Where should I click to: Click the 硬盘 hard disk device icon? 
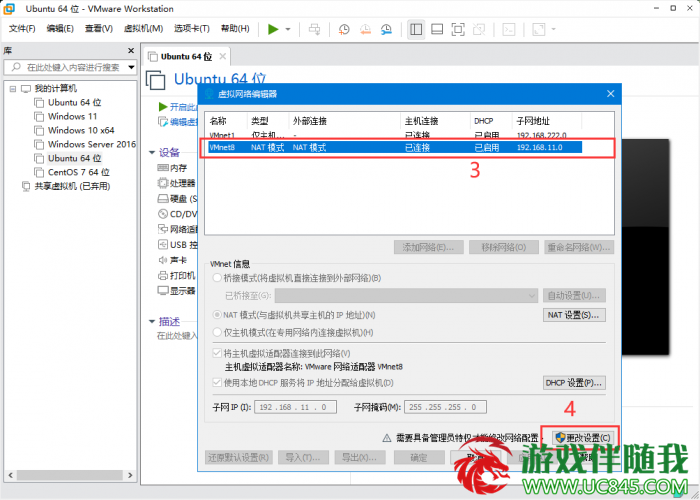[163, 199]
